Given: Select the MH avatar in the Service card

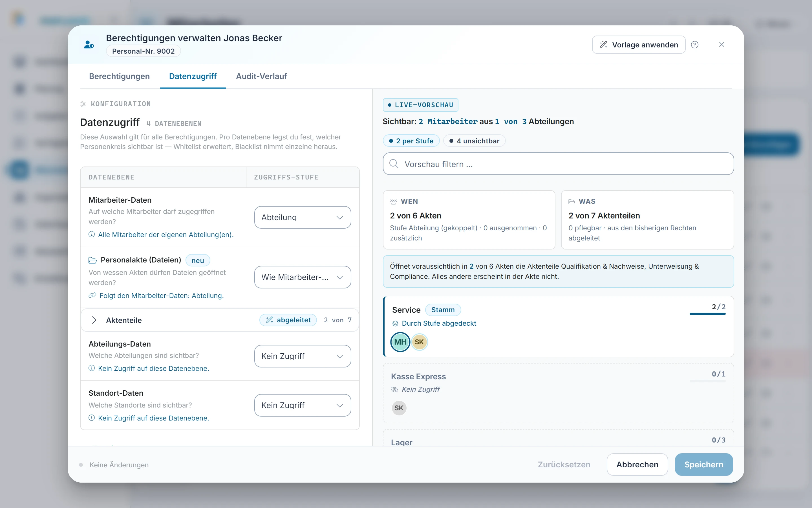Looking at the screenshot, I should (x=400, y=342).
